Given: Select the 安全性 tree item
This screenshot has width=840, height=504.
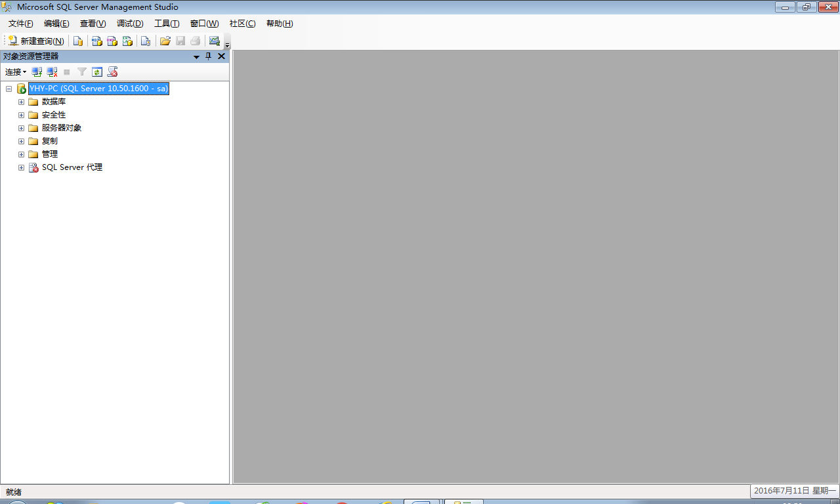Looking at the screenshot, I should click(x=54, y=115).
